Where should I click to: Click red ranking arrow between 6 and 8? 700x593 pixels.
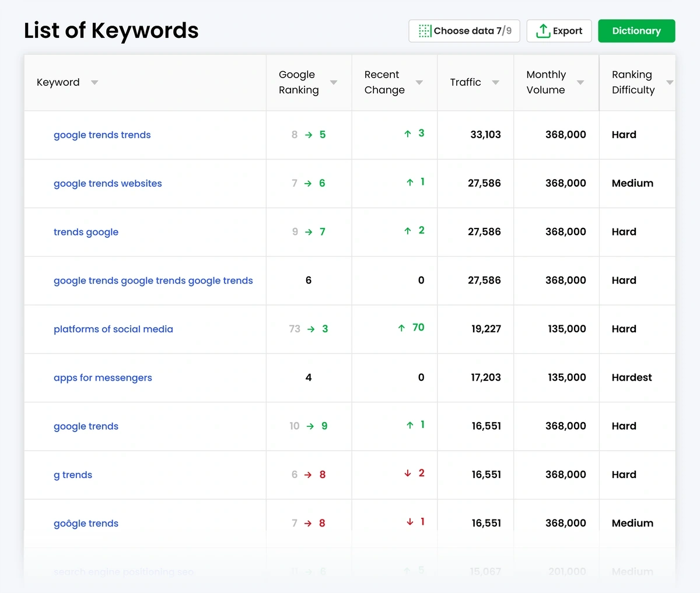pos(308,475)
